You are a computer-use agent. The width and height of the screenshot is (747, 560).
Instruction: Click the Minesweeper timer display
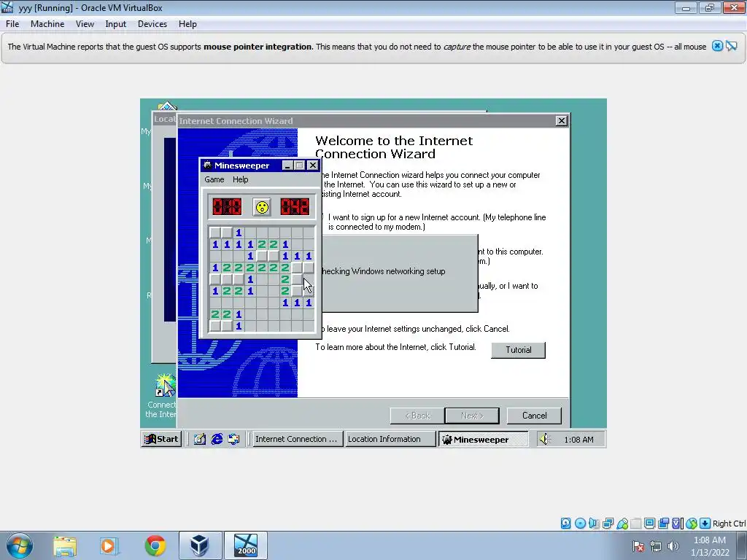(x=295, y=207)
